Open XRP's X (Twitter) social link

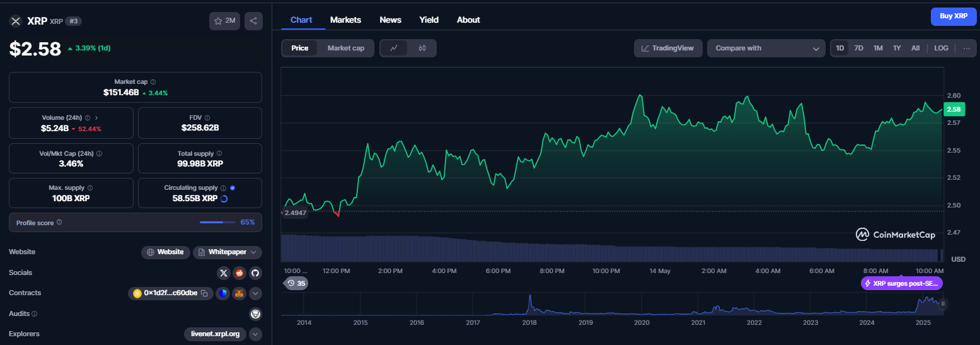[223, 273]
